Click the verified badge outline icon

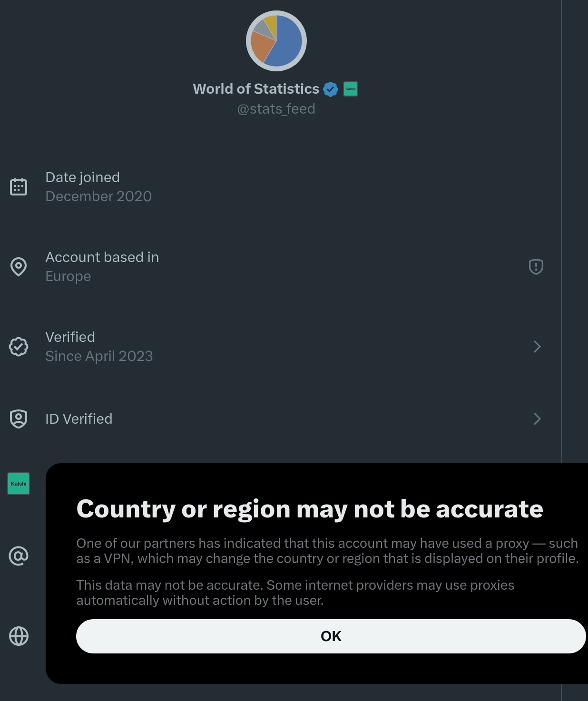click(x=19, y=347)
